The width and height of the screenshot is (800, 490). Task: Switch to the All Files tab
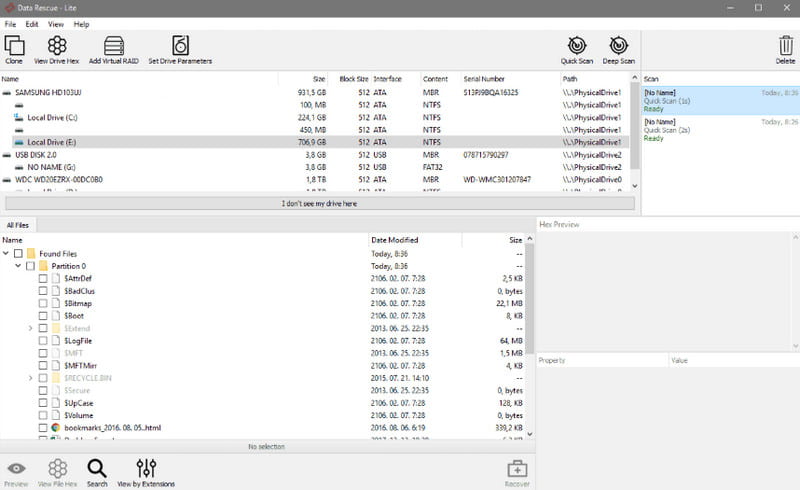[x=18, y=225]
